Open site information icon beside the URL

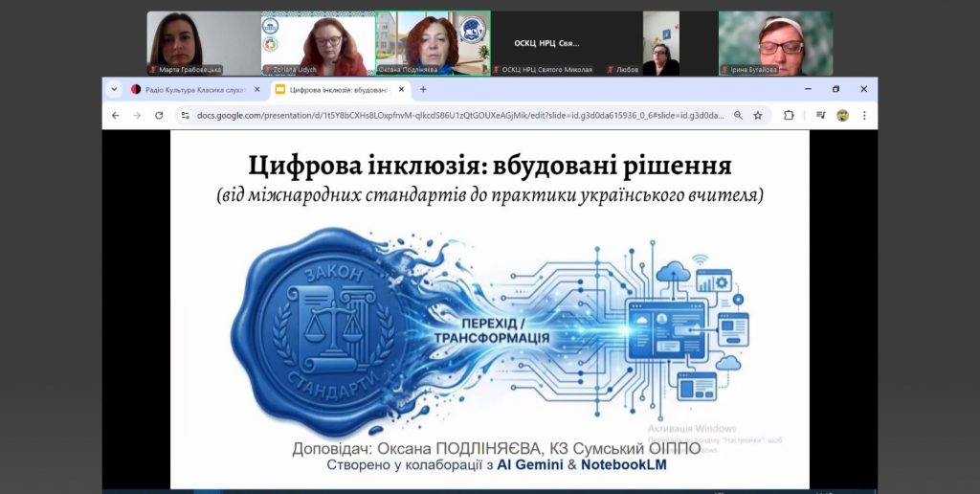(186, 115)
